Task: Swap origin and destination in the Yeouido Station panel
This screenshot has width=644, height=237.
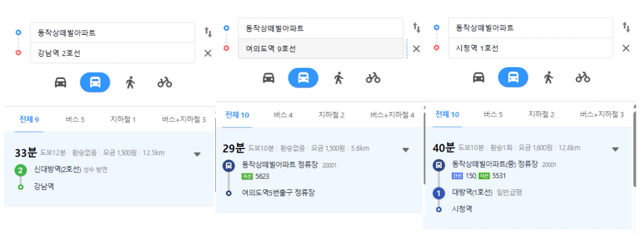Action: coord(416,28)
